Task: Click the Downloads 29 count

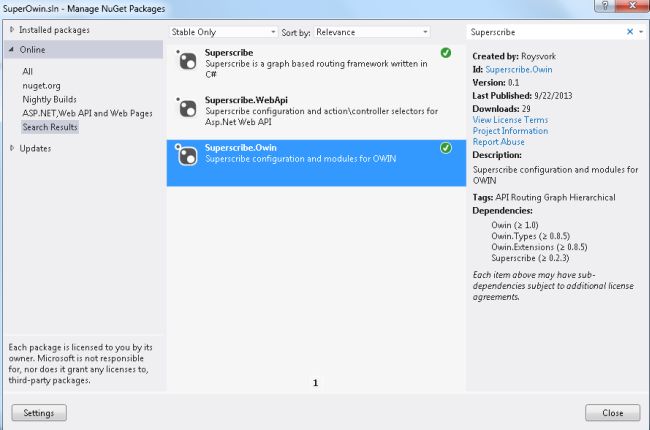Action: coord(501,109)
